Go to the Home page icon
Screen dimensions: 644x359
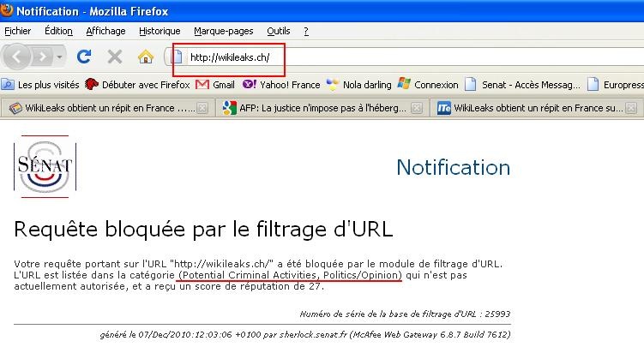[145, 57]
